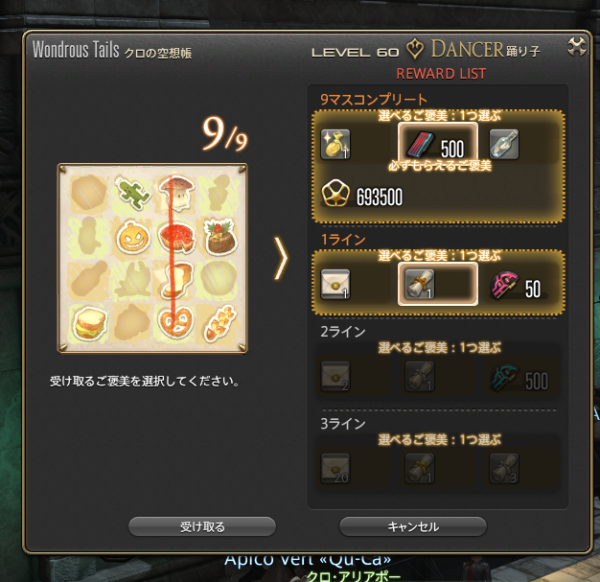Screen dimensions: 600x582
Task: Close the Wondrous Tails window
Action: click(x=577, y=47)
